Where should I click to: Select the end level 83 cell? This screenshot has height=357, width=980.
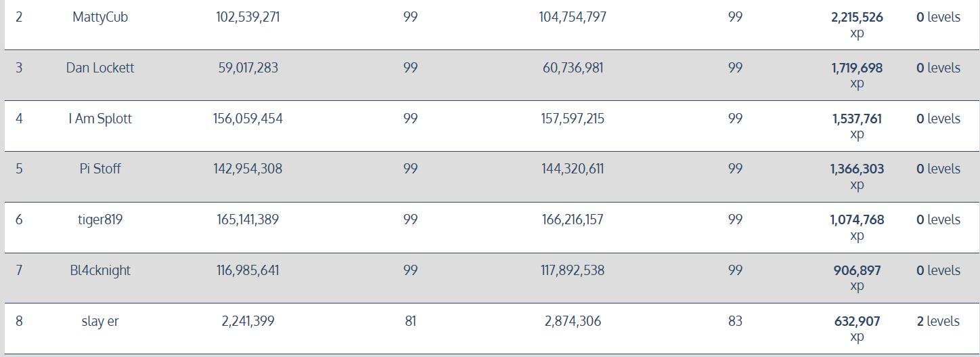pyautogui.click(x=735, y=321)
